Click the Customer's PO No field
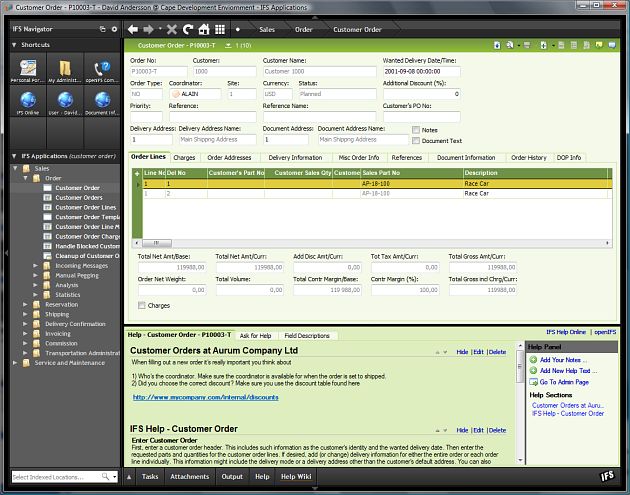 421,117
